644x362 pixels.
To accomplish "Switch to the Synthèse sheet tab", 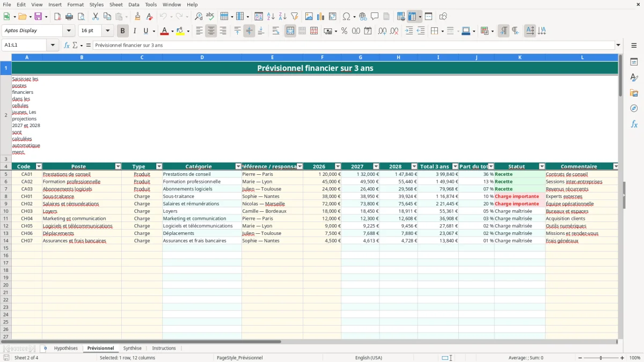I will point(133,348).
